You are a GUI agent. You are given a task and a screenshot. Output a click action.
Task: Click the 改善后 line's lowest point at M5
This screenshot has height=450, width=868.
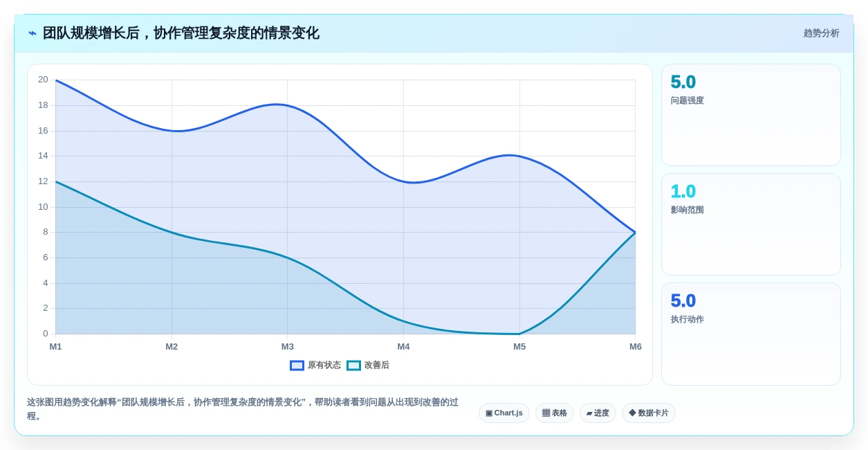pyautogui.click(x=519, y=334)
